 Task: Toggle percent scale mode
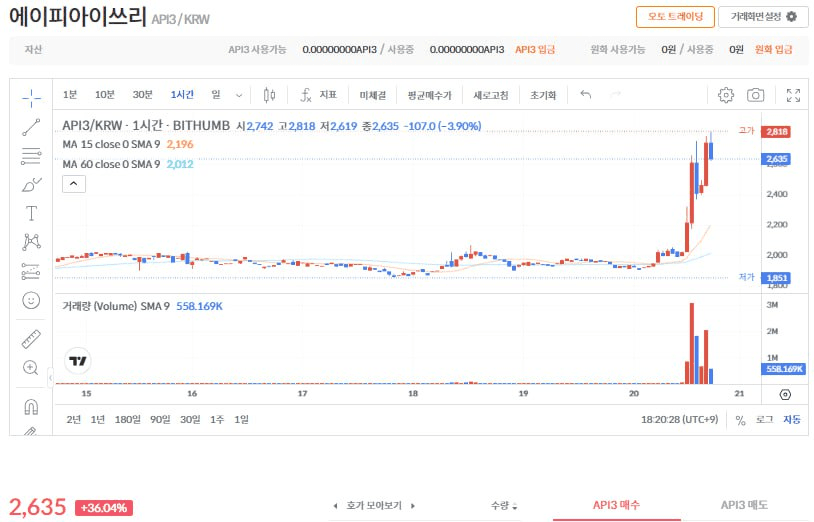pos(740,420)
